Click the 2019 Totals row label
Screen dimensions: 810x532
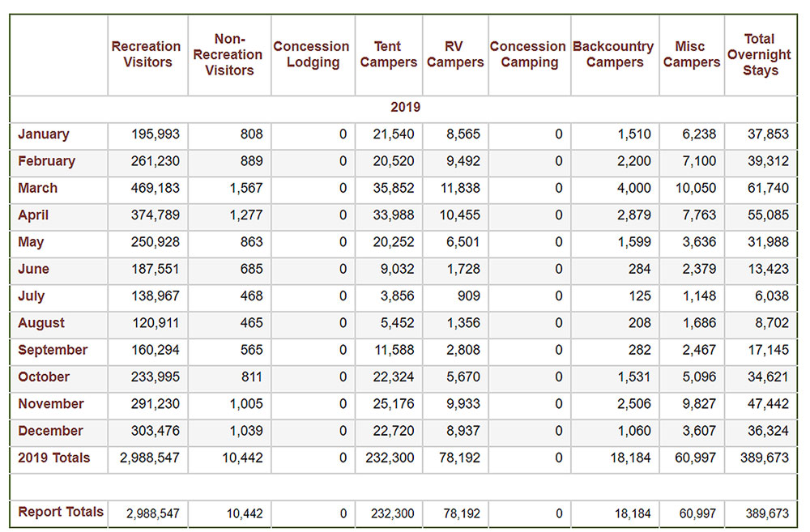(54, 458)
